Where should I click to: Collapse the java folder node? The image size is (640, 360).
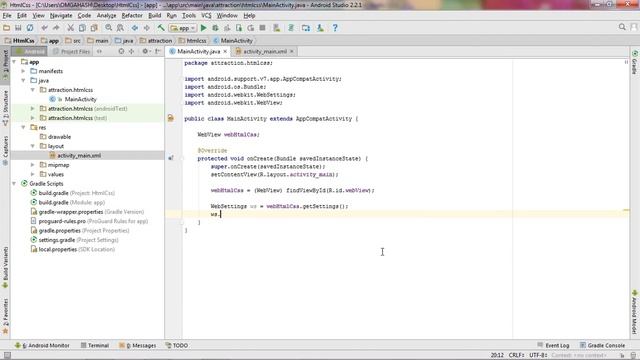[x=23, y=80]
